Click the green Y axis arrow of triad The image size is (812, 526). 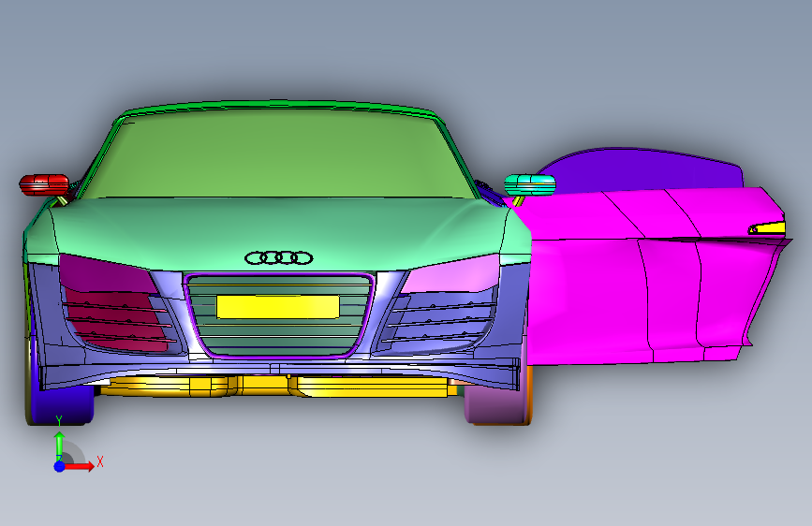(x=59, y=445)
